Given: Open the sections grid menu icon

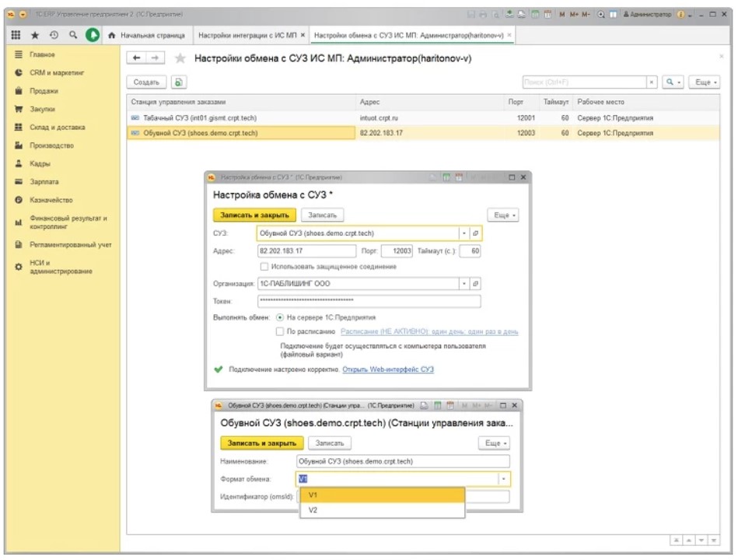Looking at the screenshot, I should coord(16,35).
